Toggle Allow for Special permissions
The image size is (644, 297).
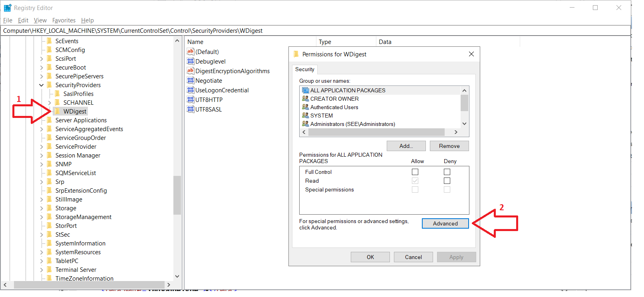pos(415,189)
